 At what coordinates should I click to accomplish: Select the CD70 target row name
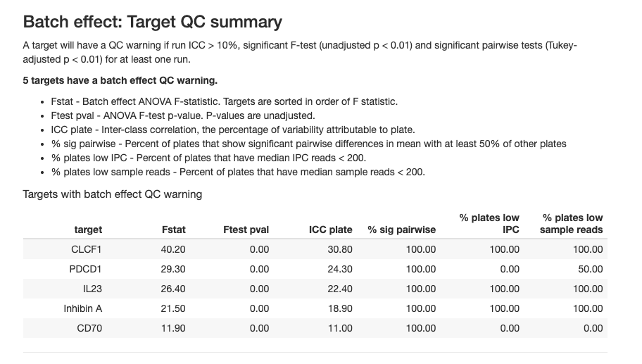coord(89,328)
